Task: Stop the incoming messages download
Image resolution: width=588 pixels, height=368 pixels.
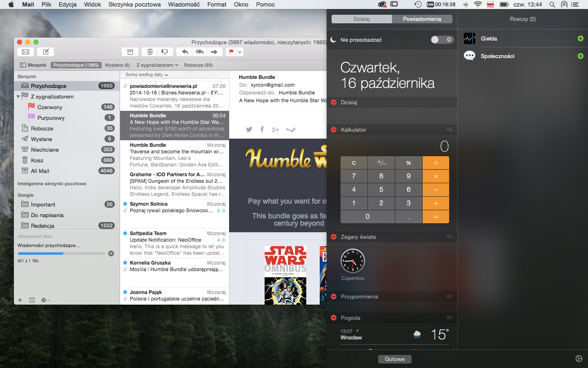Action: click(111, 254)
